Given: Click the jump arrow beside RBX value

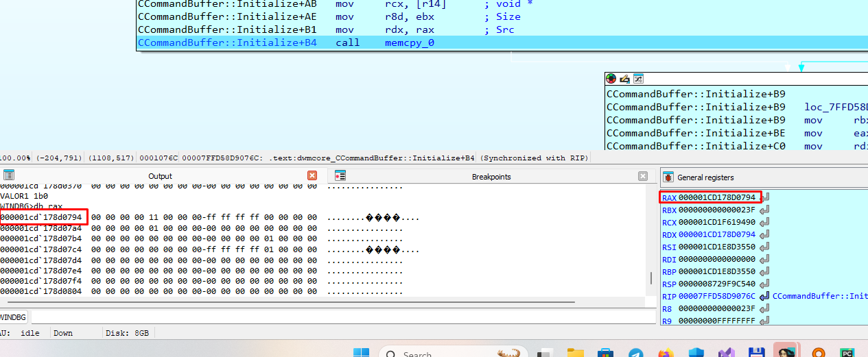Looking at the screenshot, I should point(765,210).
